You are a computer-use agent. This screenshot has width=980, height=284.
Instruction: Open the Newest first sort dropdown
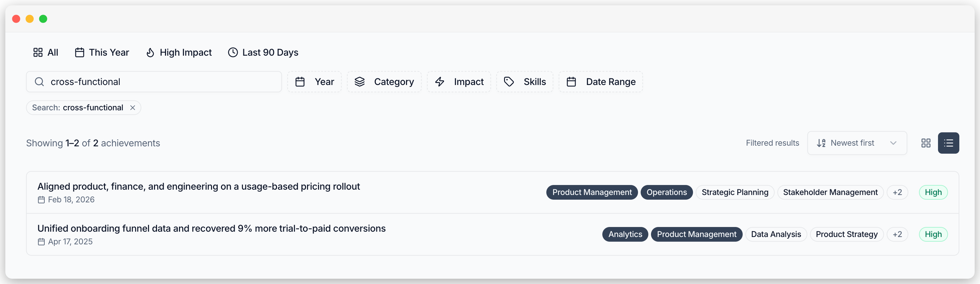click(857, 143)
